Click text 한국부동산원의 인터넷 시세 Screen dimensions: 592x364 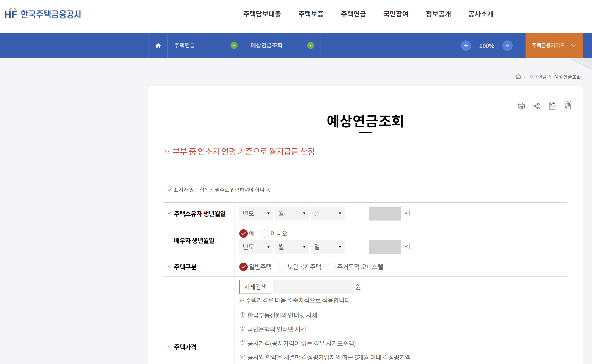pyautogui.click(x=282, y=315)
